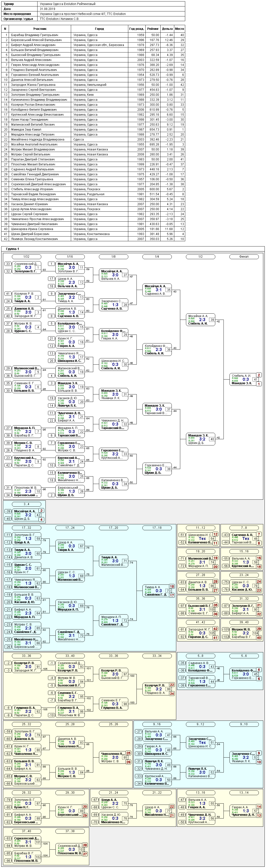
Task: Click the 'Место проведения' label cell
Action: point(20,14)
